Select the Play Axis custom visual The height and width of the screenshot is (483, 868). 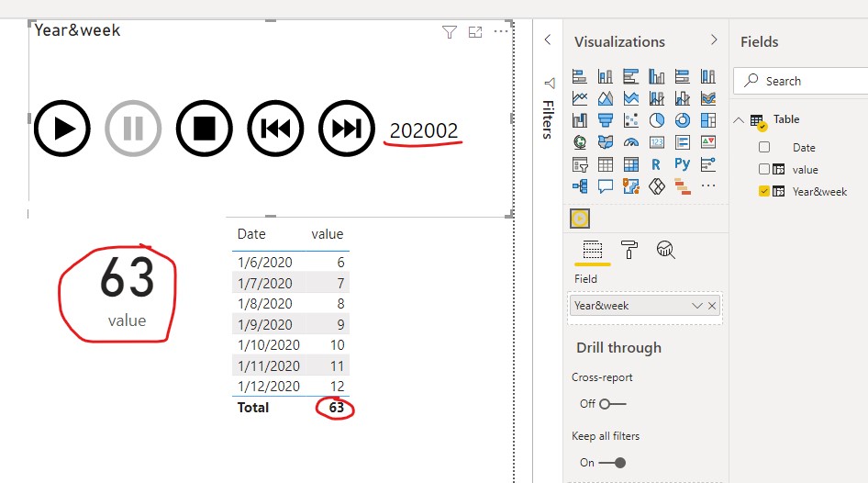click(580, 219)
